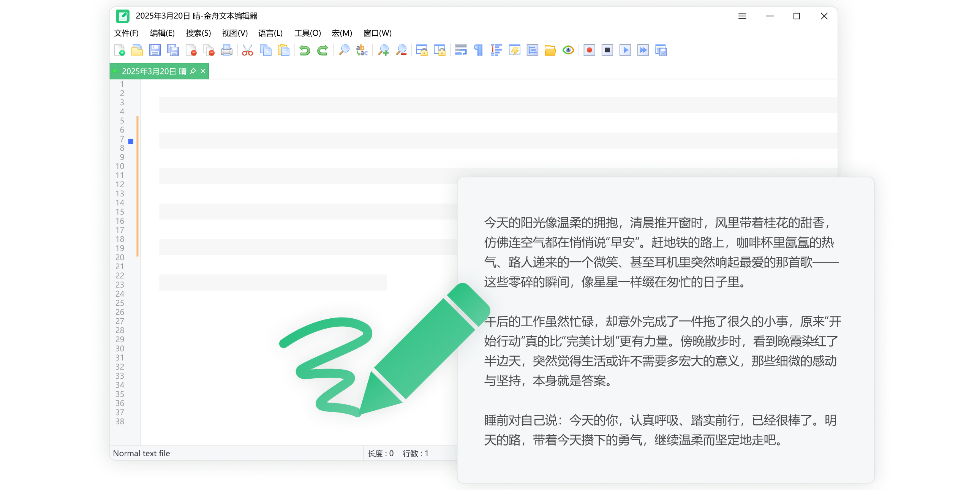980x490 pixels.
Task: Click the Print icon
Action: point(227,50)
